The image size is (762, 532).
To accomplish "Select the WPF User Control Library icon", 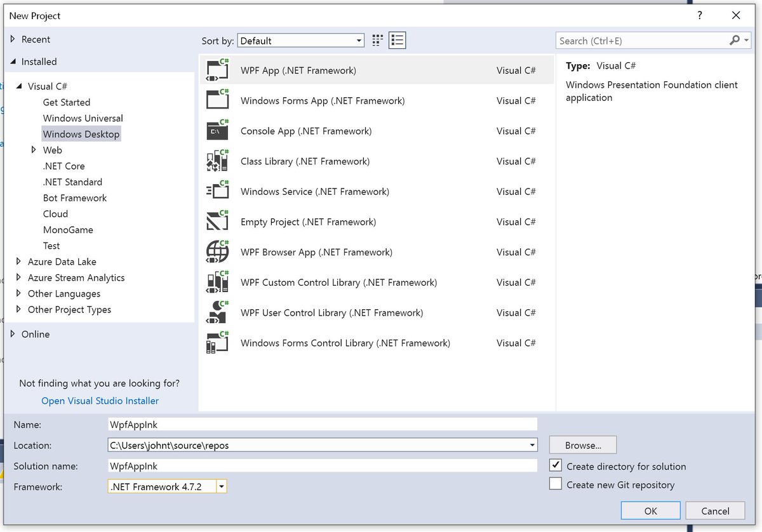I will click(x=218, y=312).
